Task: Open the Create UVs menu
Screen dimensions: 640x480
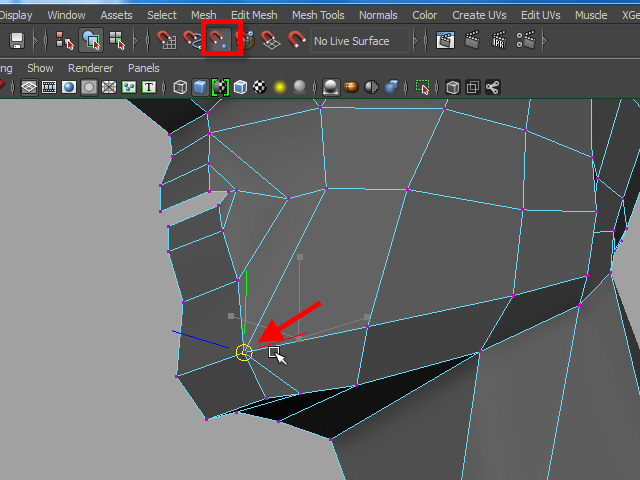Action: click(x=479, y=16)
